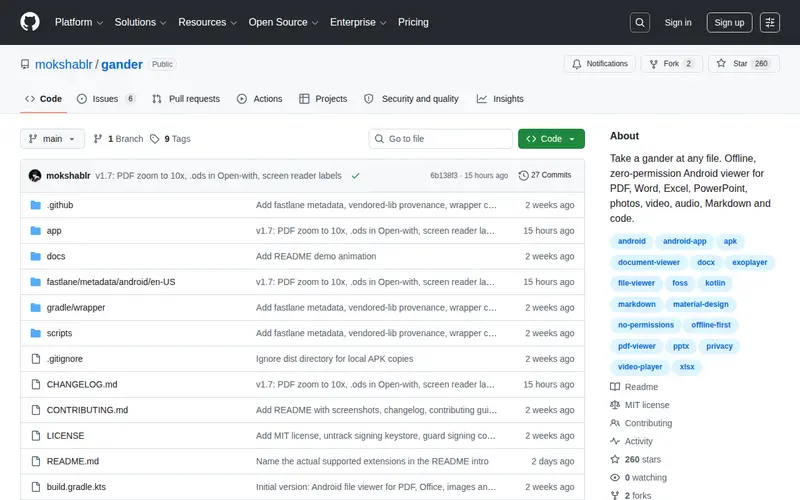
Task: Click the folder icon of the .github row
Action: [x=35, y=205]
